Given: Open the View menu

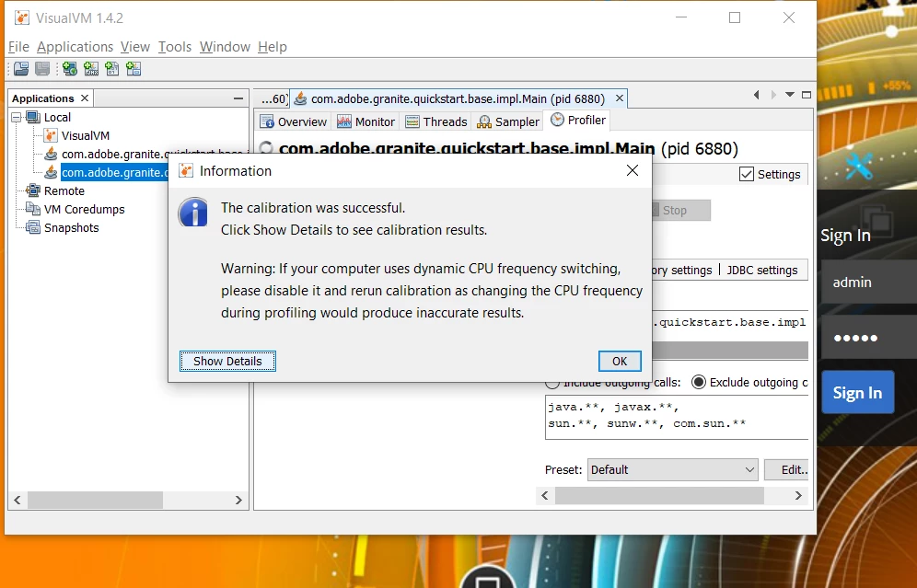Looking at the screenshot, I should click(x=135, y=47).
